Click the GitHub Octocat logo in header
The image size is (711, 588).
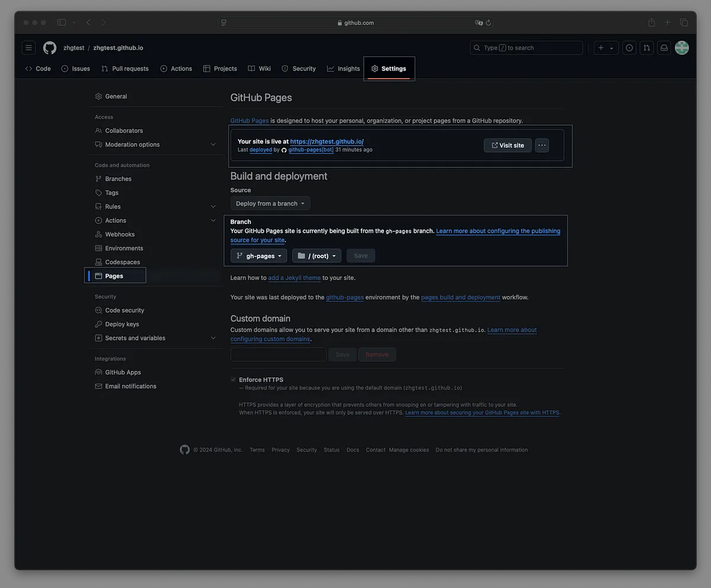pyautogui.click(x=50, y=48)
